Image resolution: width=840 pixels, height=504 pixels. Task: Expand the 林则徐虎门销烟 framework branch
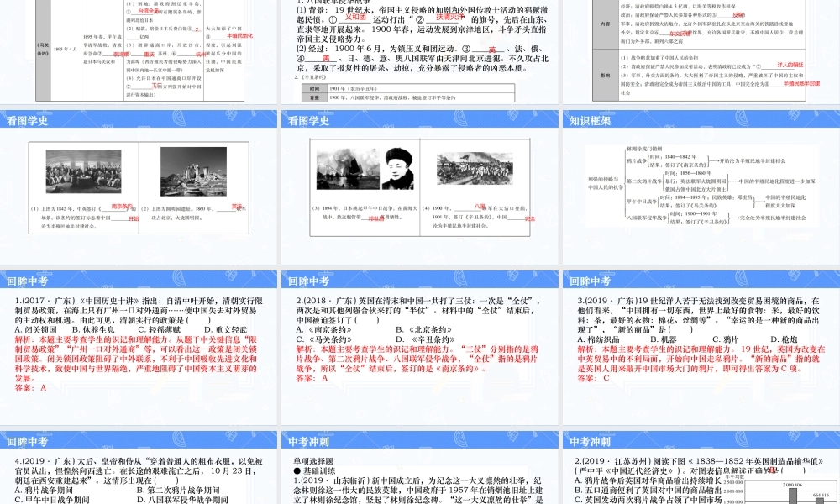point(644,148)
